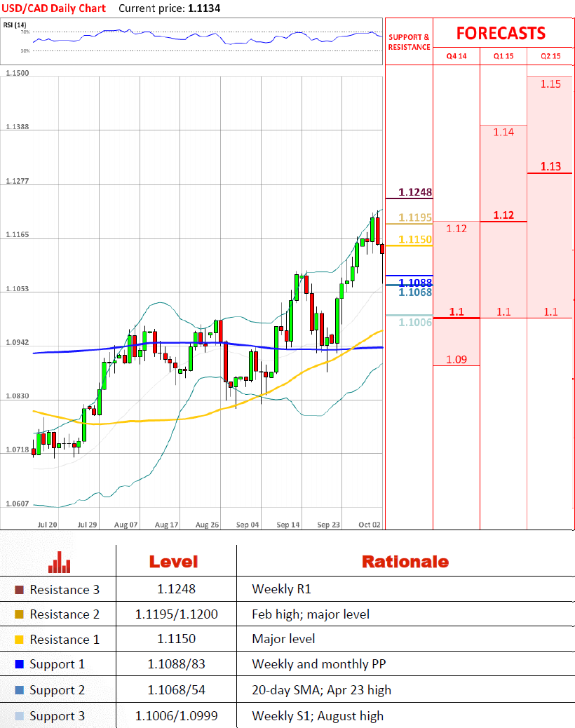Select the Support 3 light-blue swatch

[19, 716]
